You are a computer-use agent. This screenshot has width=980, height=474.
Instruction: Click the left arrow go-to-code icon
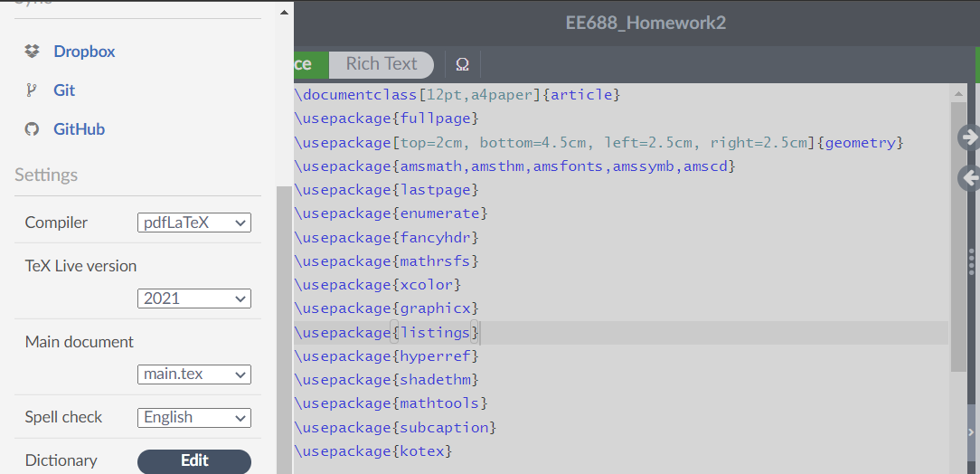(969, 178)
